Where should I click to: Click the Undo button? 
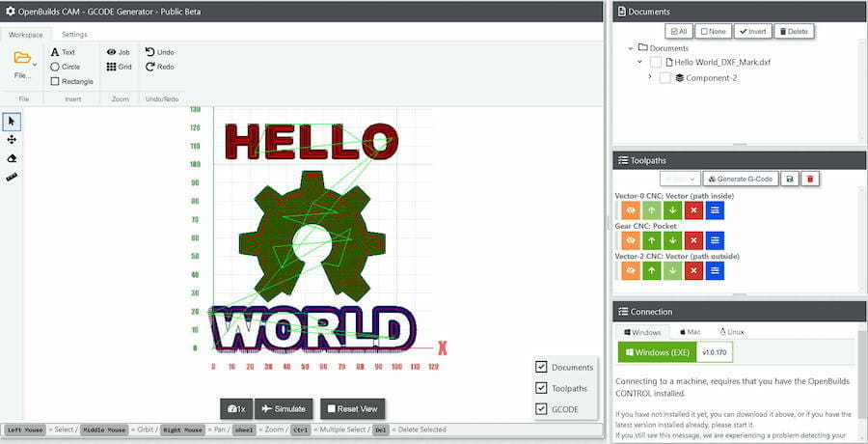(x=159, y=52)
